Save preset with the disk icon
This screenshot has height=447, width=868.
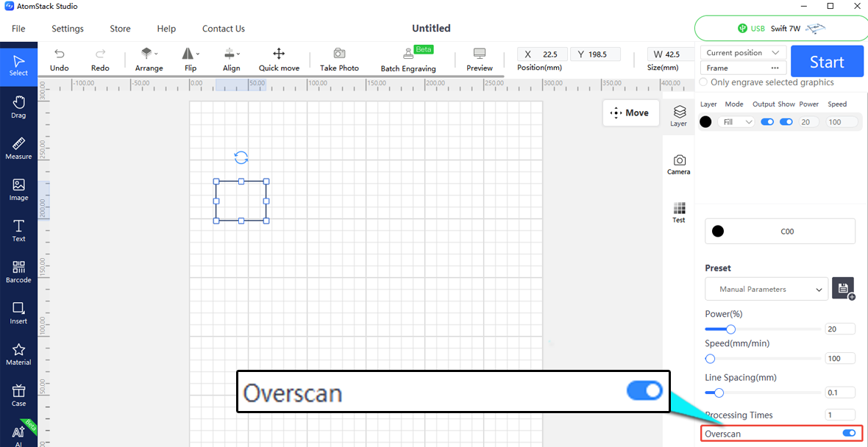pyautogui.click(x=842, y=288)
